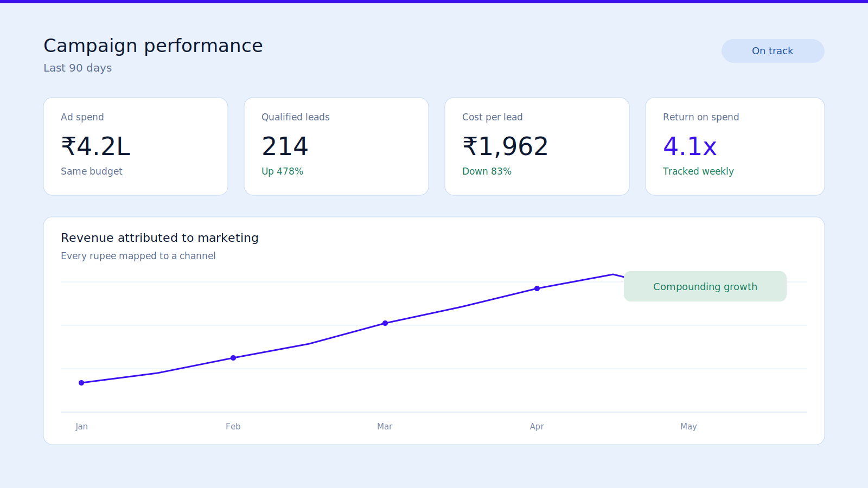Click the Tracked weekly note

click(698, 171)
